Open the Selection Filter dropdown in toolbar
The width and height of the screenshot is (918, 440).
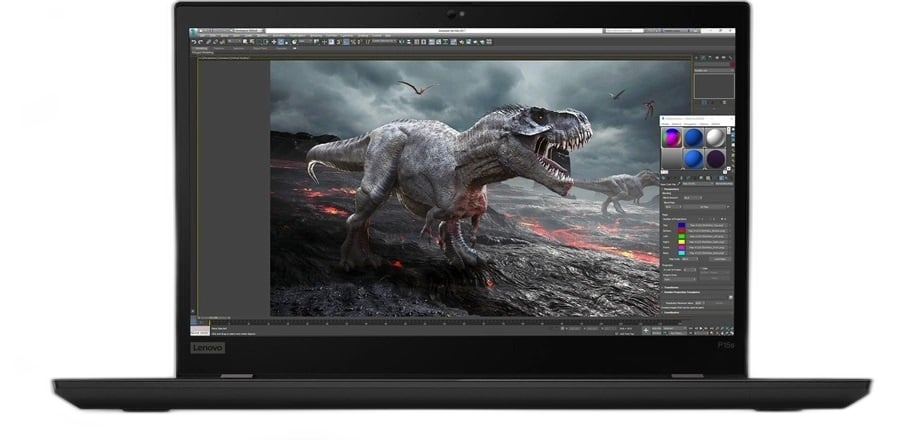click(x=234, y=42)
